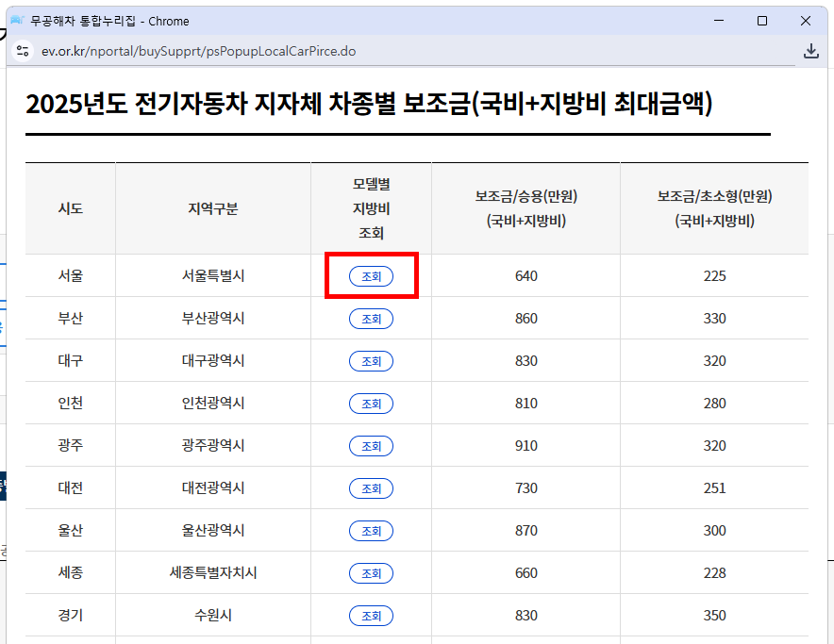Screen dimensions: 834x644
Task: Minimize the Chrome popup window
Action: coord(720,21)
